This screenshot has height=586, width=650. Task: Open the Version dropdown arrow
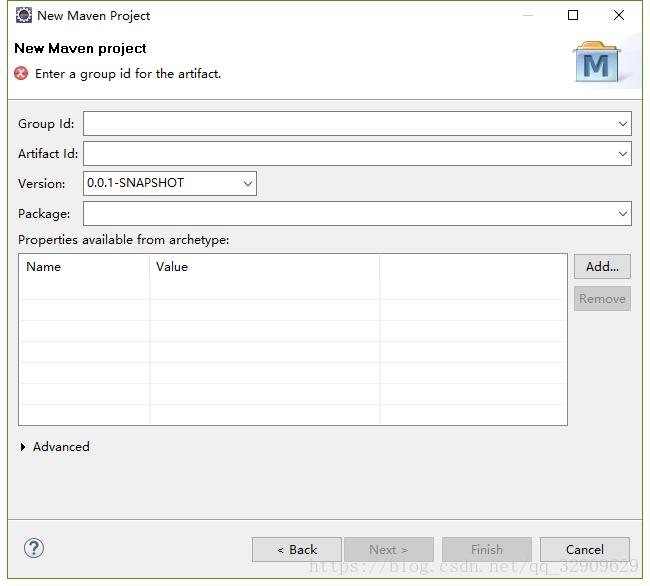[248, 184]
